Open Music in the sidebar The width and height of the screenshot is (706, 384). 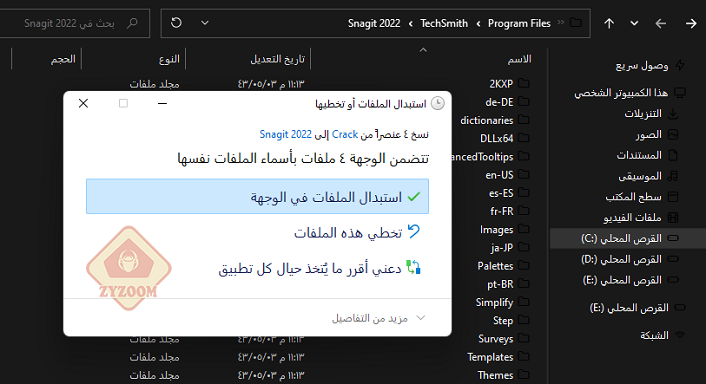[640, 176]
